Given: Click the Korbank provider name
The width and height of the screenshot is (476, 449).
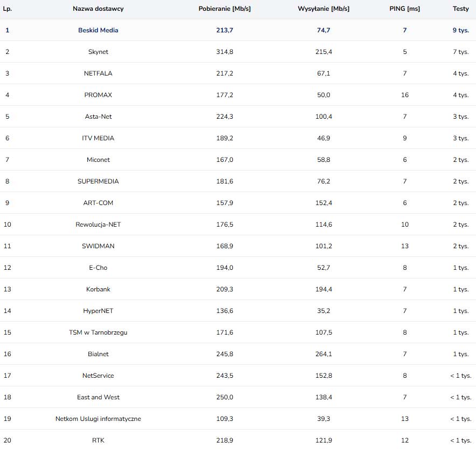Looking at the screenshot, I should tap(98, 289).
